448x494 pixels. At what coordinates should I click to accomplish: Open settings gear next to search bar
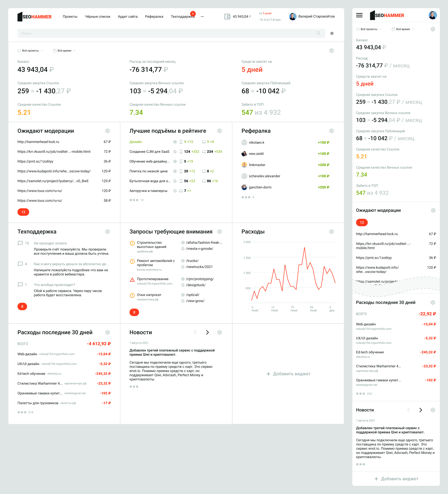(332, 33)
